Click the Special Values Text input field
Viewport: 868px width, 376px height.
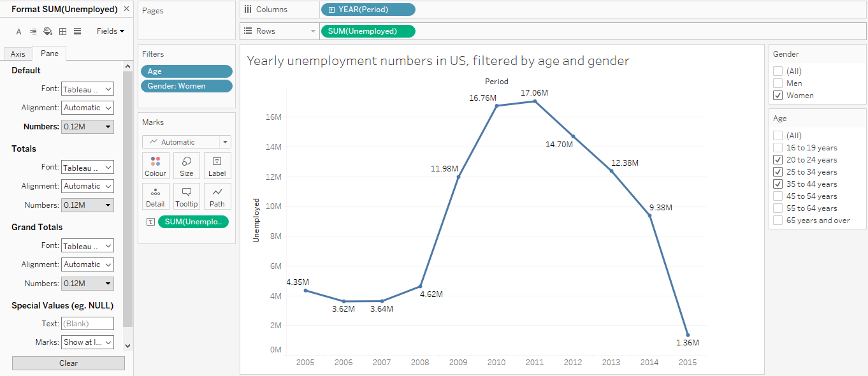click(87, 323)
